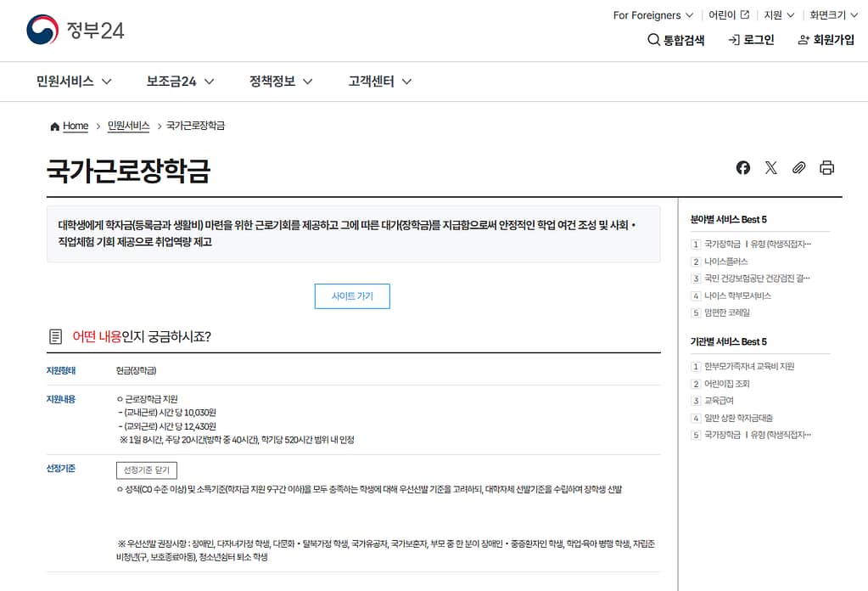Print the page using printer icon
This screenshot has width=868, height=591.
pos(827,167)
